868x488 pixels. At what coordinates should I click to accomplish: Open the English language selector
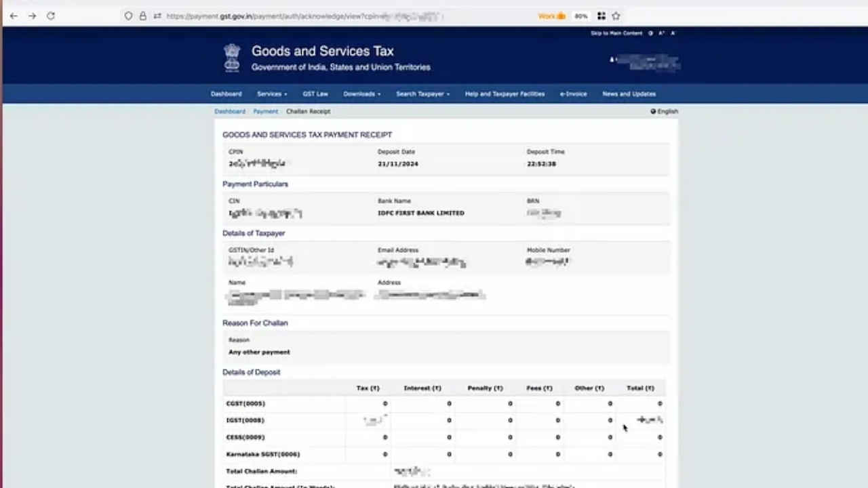tap(665, 111)
